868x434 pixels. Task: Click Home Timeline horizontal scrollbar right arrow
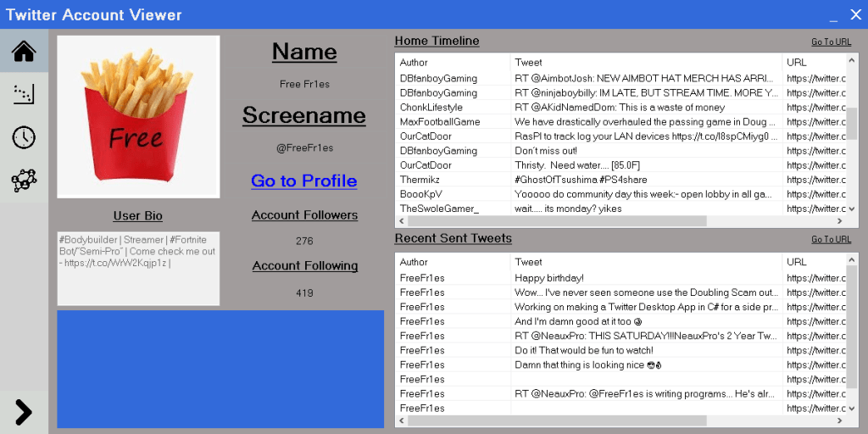840,221
